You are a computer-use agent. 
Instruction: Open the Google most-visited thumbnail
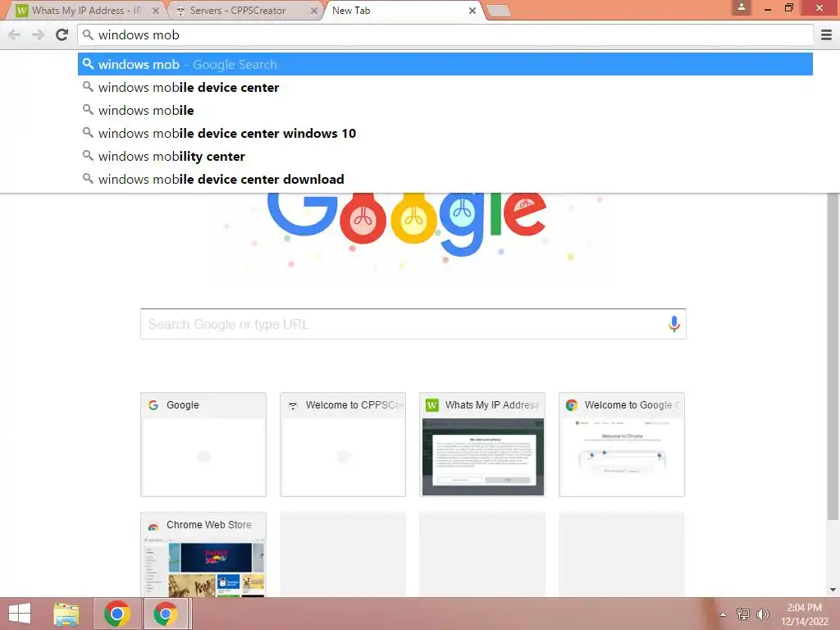click(x=203, y=444)
